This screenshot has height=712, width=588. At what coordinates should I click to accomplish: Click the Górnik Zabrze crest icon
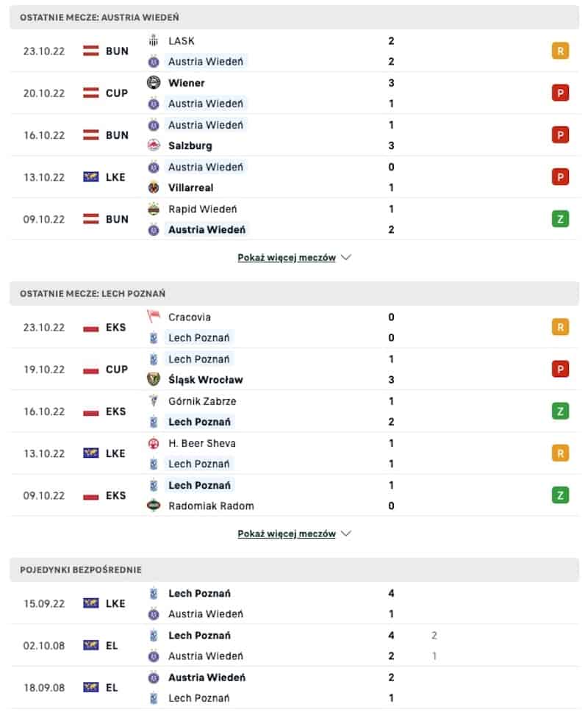pos(154,401)
